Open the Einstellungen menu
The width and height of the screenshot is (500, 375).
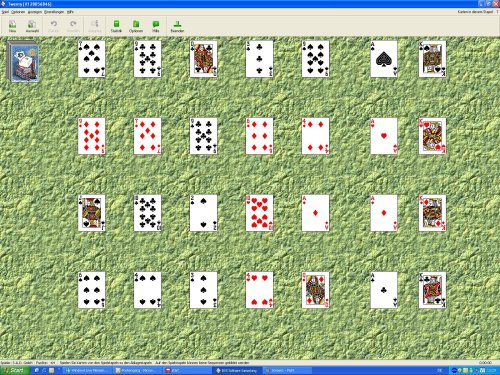pyautogui.click(x=54, y=12)
